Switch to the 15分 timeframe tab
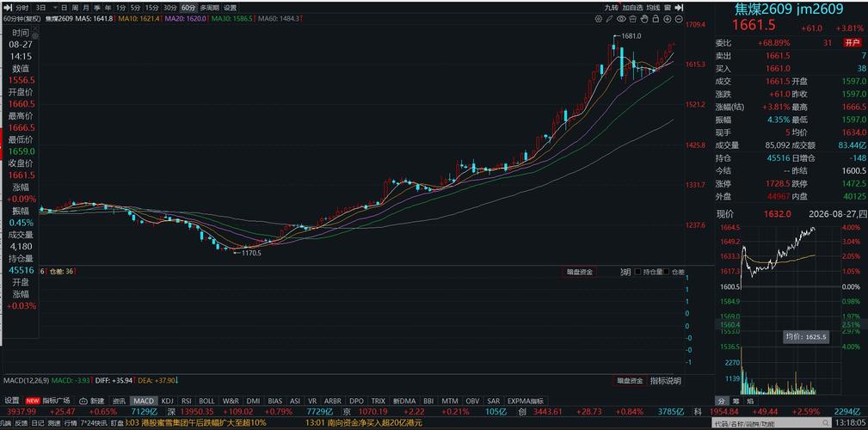The image size is (868, 430). (151, 8)
